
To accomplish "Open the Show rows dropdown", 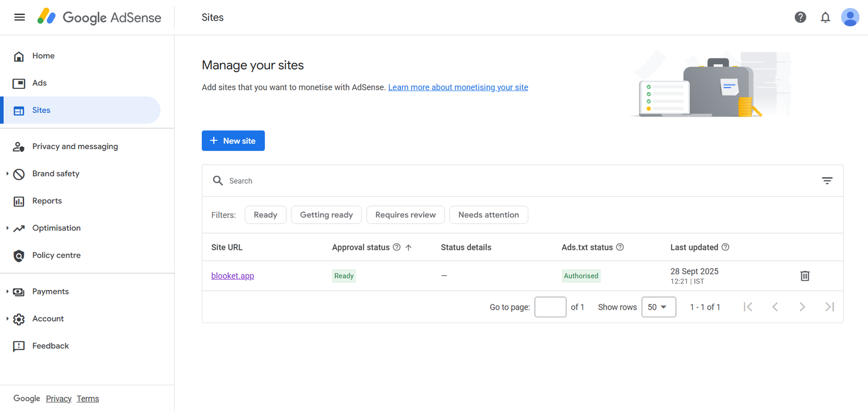I will 658,307.
